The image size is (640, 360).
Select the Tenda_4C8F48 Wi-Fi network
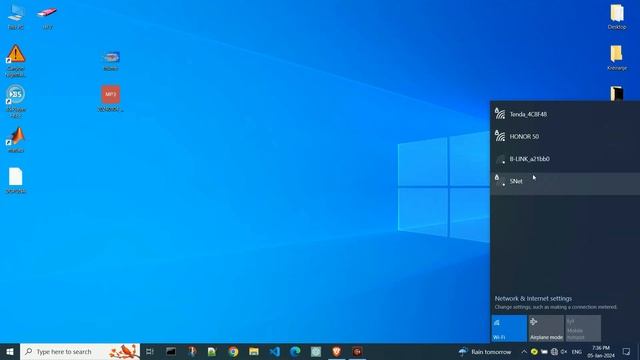pyautogui.click(x=565, y=114)
